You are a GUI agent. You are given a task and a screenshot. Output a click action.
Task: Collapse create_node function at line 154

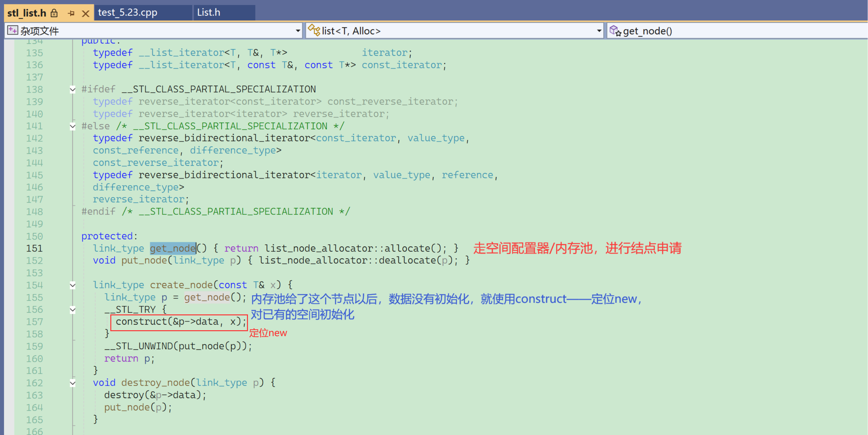pos(72,285)
